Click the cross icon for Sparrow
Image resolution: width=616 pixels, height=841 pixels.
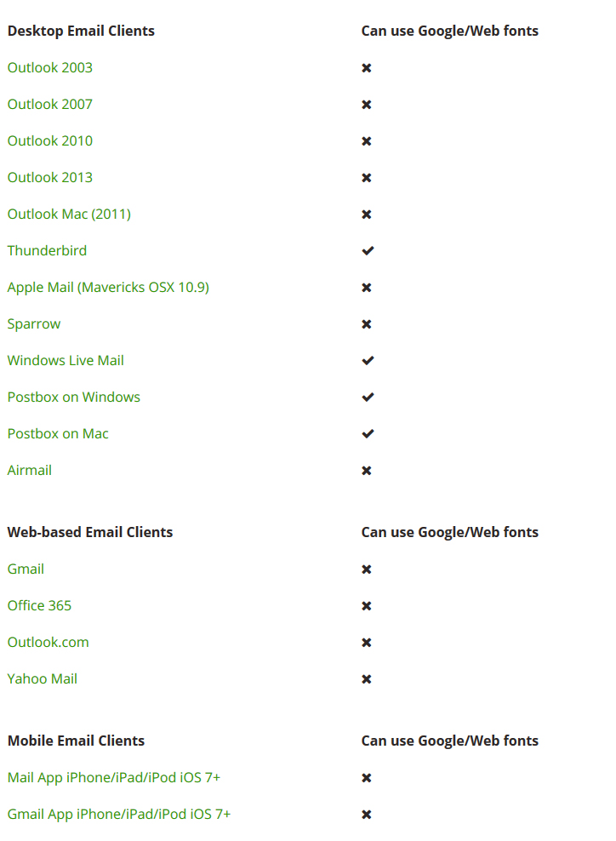pos(367,324)
